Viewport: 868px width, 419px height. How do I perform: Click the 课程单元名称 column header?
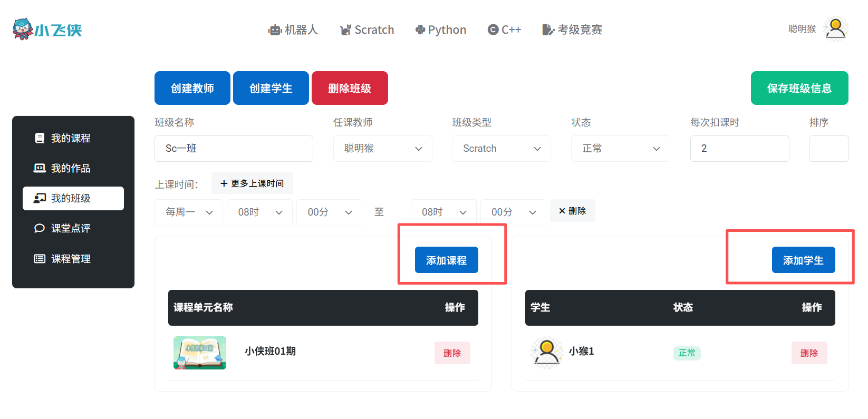(x=203, y=307)
